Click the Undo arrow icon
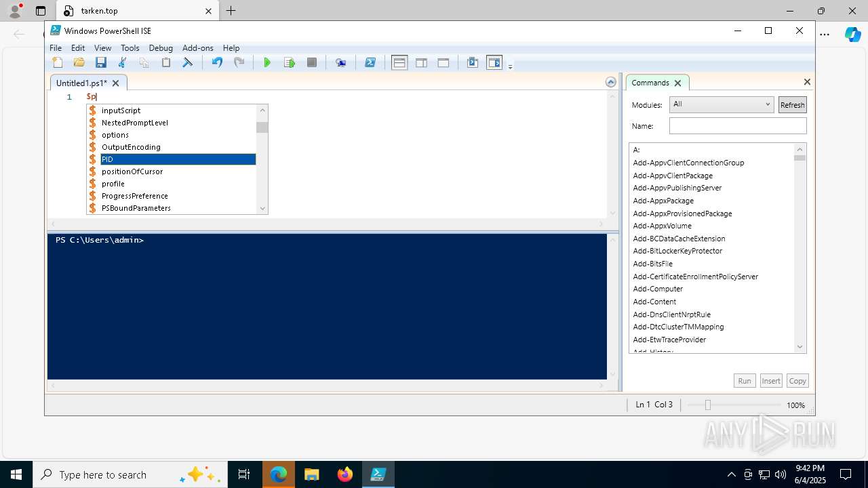 point(217,62)
